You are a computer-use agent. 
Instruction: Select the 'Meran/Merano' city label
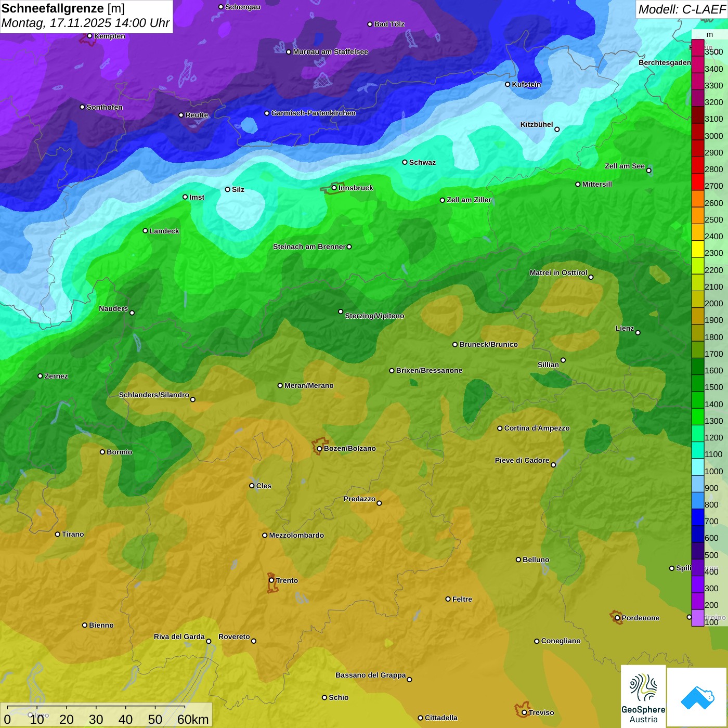pos(309,385)
